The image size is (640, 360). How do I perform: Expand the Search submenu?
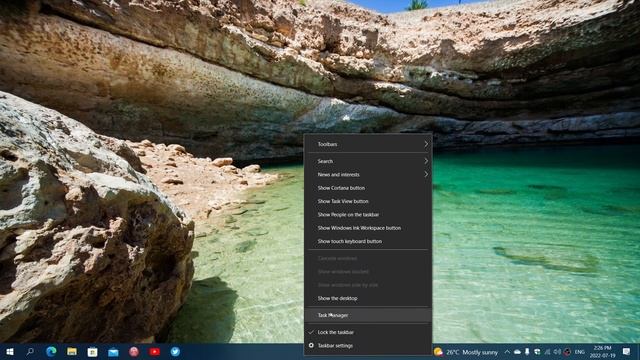pyautogui.click(x=368, y=161)
